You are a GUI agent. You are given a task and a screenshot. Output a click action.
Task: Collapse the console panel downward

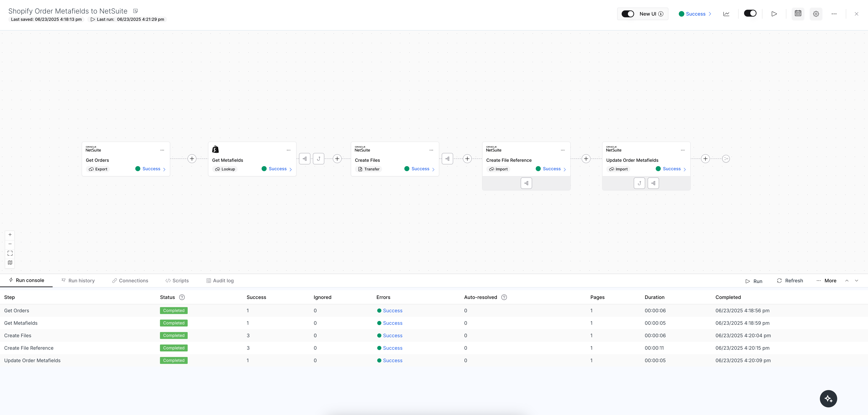click(x=857, y=281)
